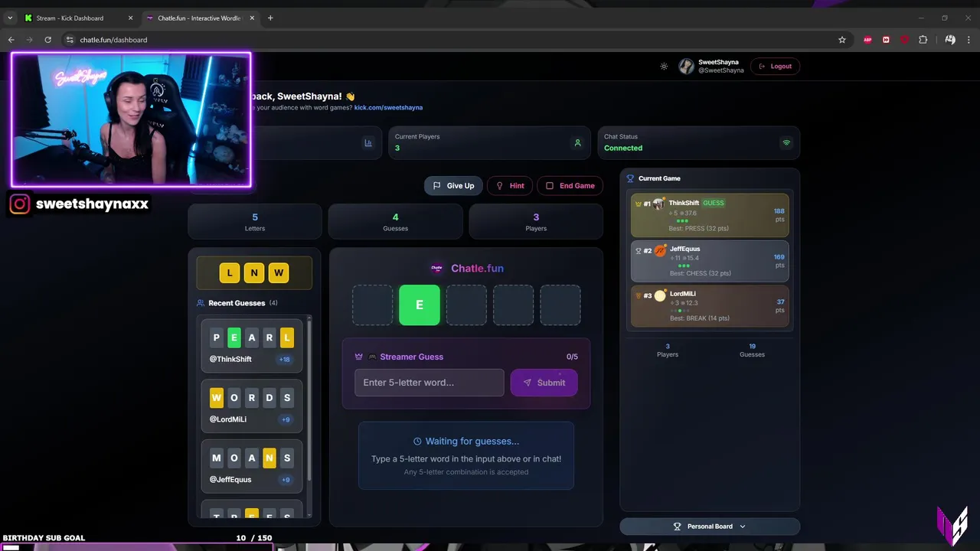Click the yellow L letter tile
The height and width of the screenshot is (551, 980).
230,272
